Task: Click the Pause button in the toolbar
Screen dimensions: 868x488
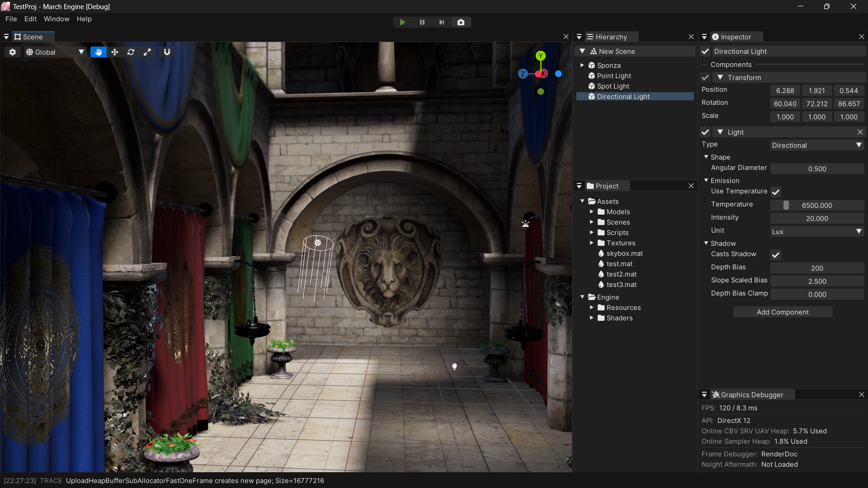Action: tap(422, 22)
